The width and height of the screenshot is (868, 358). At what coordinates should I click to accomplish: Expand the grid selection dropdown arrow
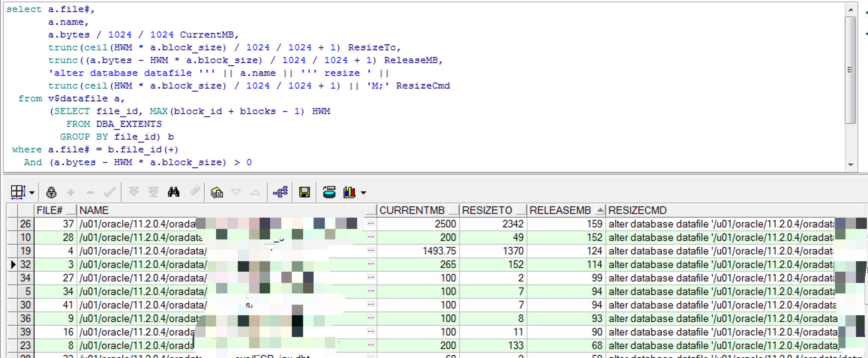32,193
